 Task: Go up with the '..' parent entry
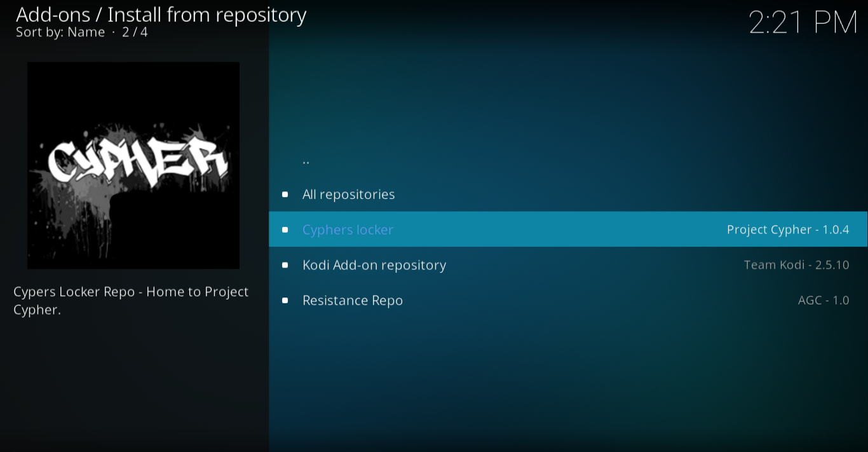[568, 159]
